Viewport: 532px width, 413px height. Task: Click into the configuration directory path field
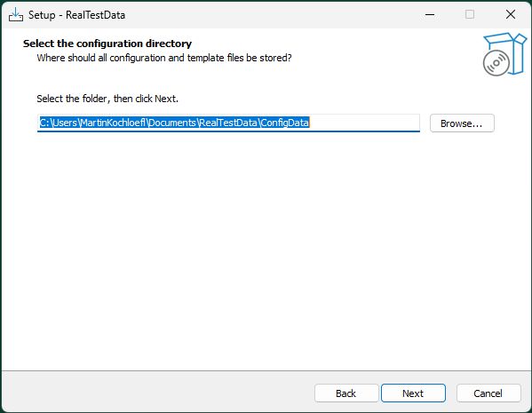[x=228, y=123]
